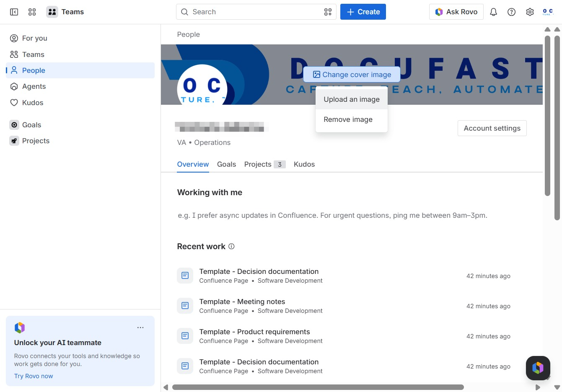562x392 pixels.
Task: Click the For you sidebar icon
Action: point(14,38)
